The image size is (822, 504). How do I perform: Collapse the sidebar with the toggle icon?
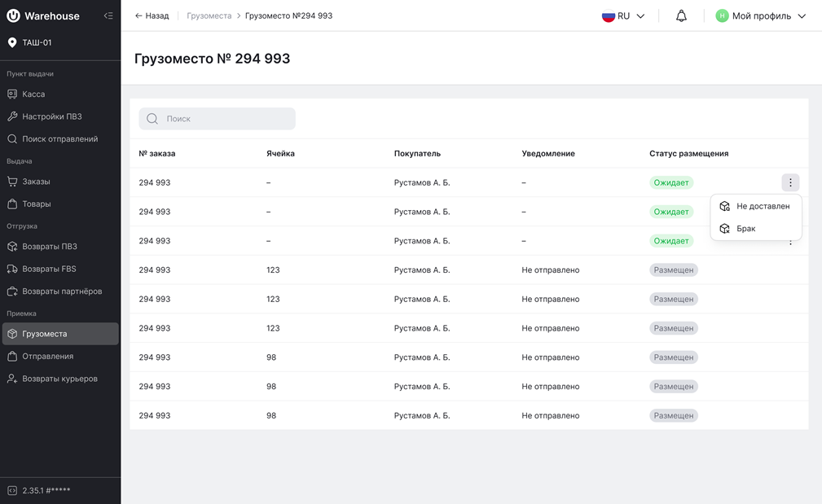(108, 15)
